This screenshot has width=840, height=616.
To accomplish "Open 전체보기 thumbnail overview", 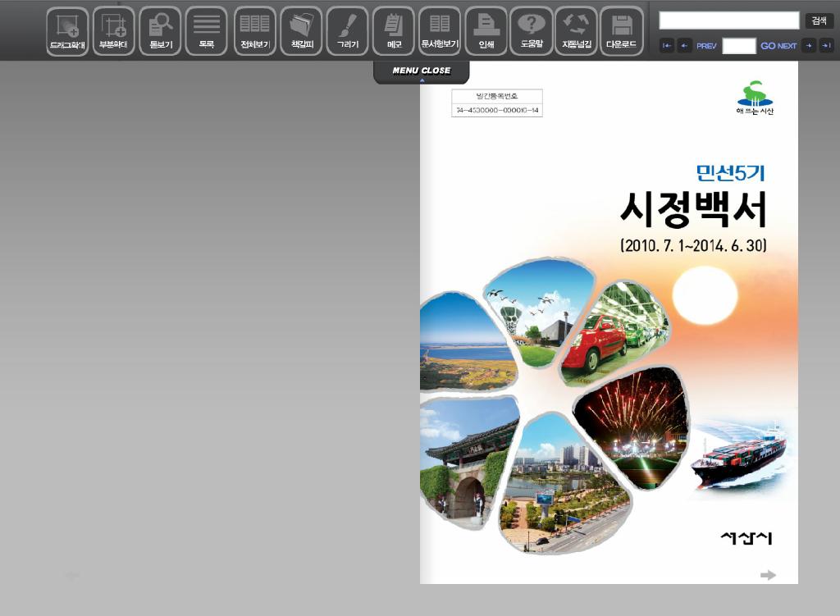I will (255, 31).
